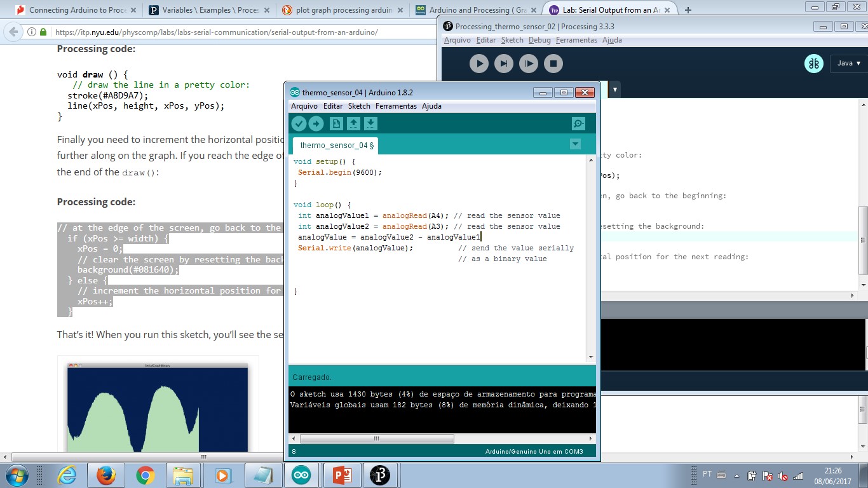Open Ferramentas menu in Processing window

pos(576,40)
